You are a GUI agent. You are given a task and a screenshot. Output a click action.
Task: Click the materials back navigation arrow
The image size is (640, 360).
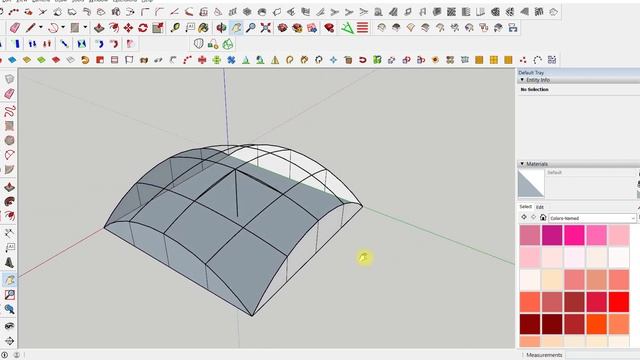click(524, 218)
